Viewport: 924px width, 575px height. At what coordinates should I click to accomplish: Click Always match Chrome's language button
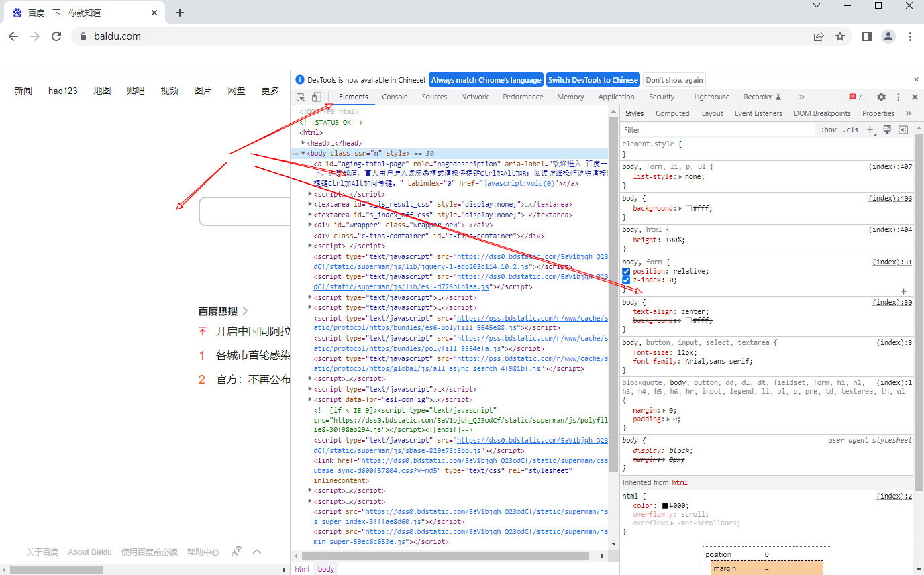coord(486,80)
